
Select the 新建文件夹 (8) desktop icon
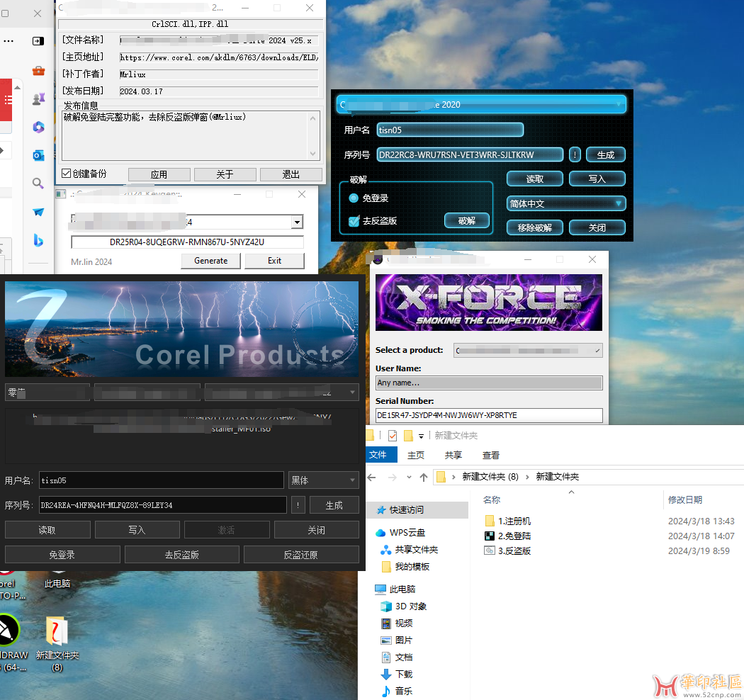click(x=57, y=643)
